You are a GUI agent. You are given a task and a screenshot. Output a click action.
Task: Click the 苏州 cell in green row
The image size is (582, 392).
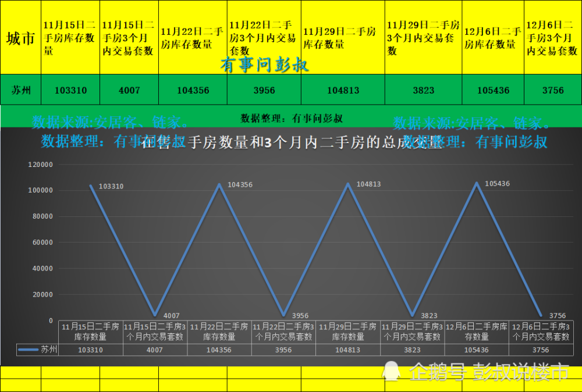[20, 90]
